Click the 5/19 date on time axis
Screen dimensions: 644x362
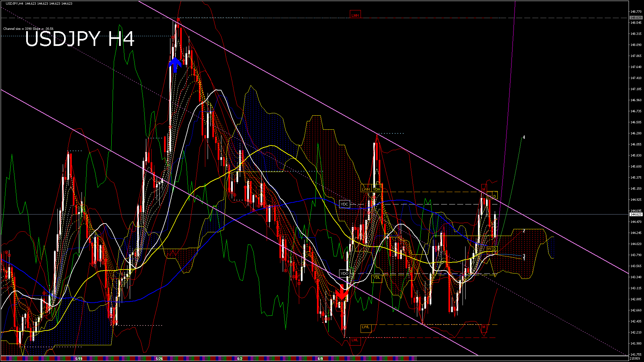pos(79,359)
